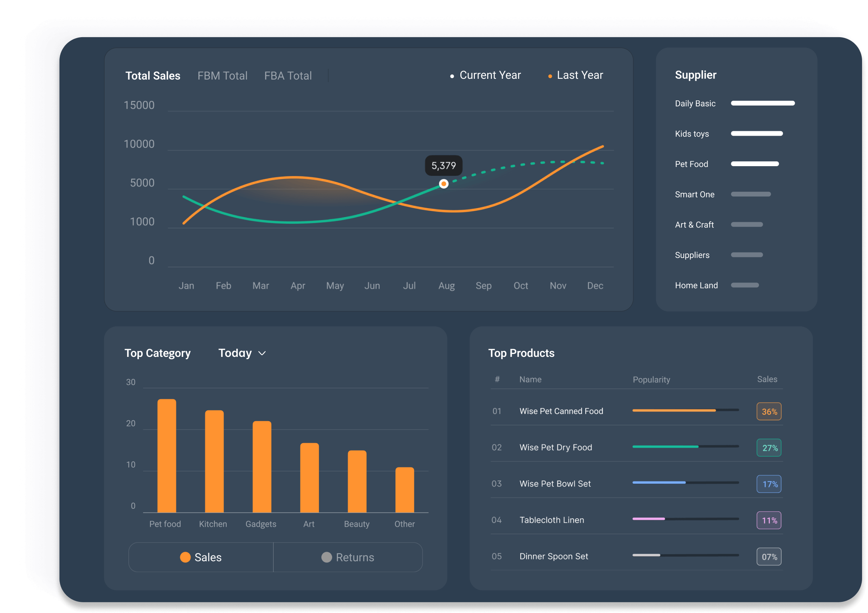Switch to the FBM Total tab
868x613 pixels.
click(x=222, y=75)
